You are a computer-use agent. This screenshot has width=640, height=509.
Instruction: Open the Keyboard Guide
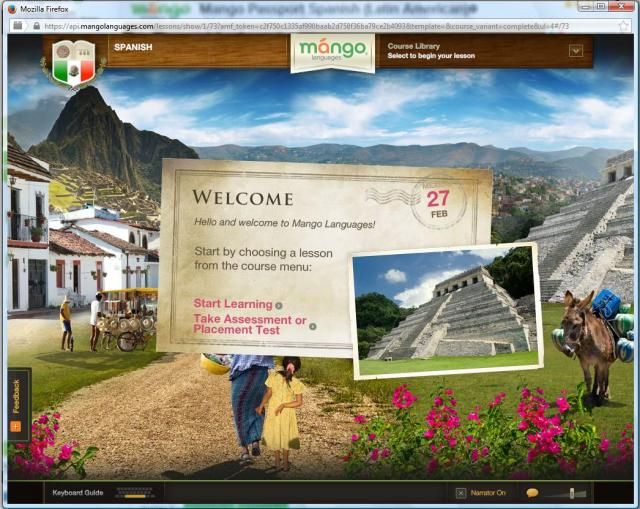(x=78, y=493)
